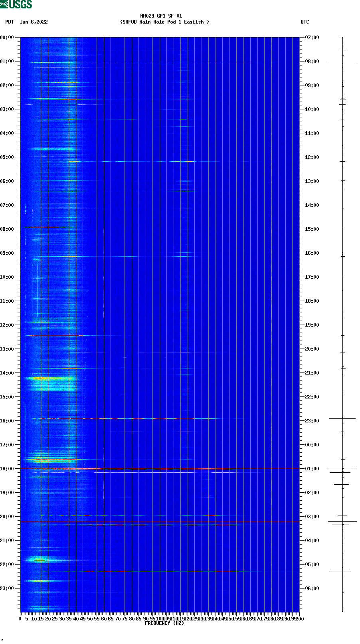Click the UTC '12:00' time label
The image size is (360, 644).
(x=312, y=157)
